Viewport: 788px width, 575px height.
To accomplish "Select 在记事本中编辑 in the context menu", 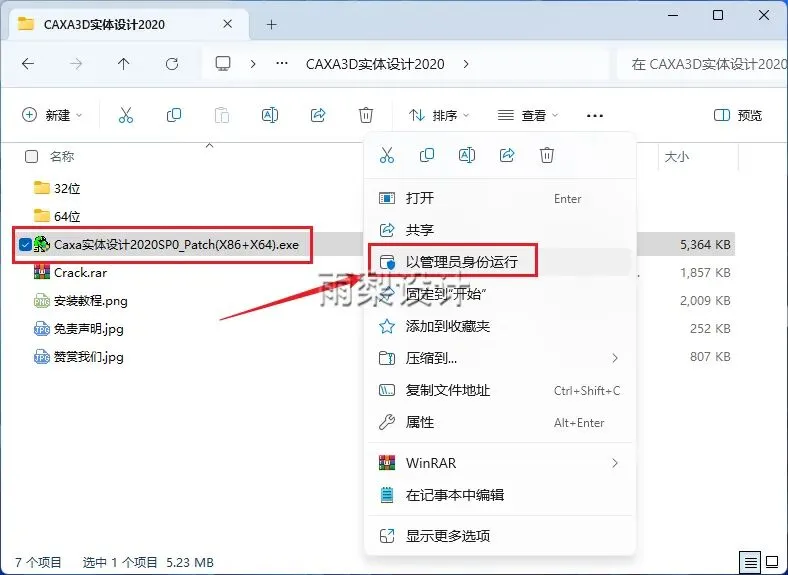I will [500, 495].
